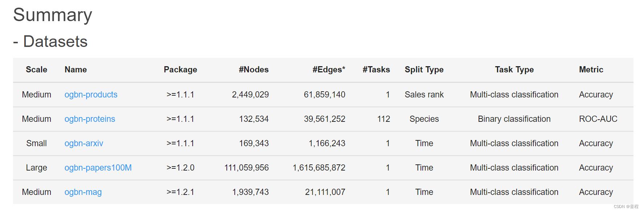
Task: Select the Metric column header
Action: (591, 70)
